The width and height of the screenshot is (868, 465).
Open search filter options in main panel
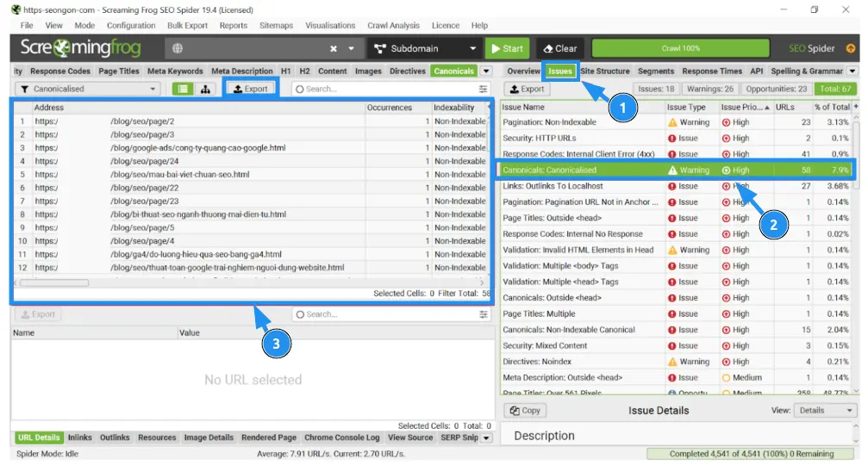click(483, 89)
